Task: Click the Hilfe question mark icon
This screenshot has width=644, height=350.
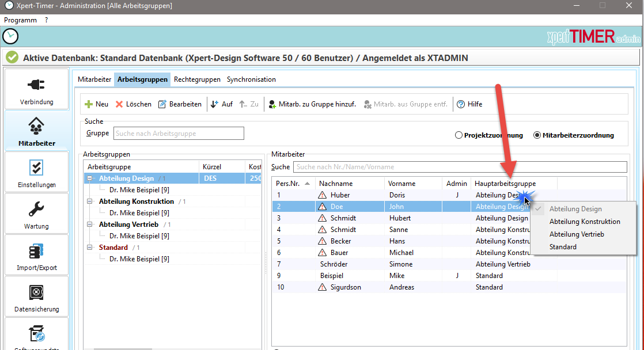Action: [461, 104]
